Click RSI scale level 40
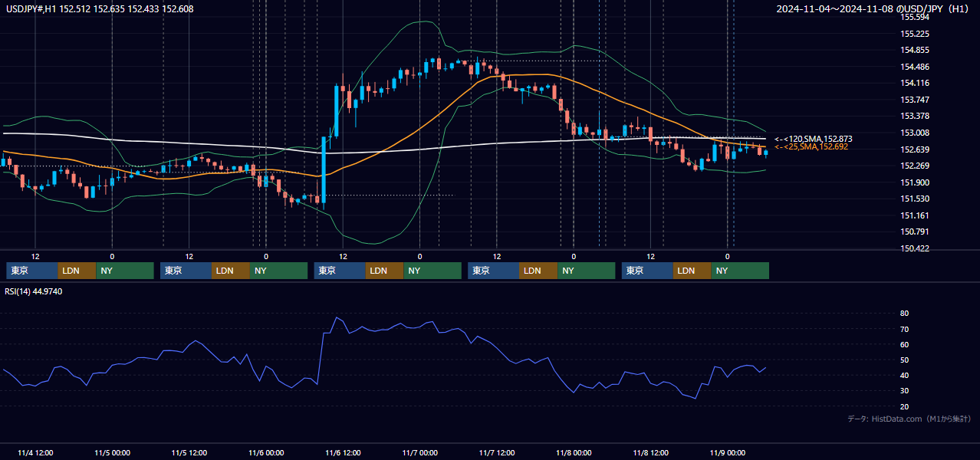The height and width of the screenshot is (460, 980). point(904,375)
